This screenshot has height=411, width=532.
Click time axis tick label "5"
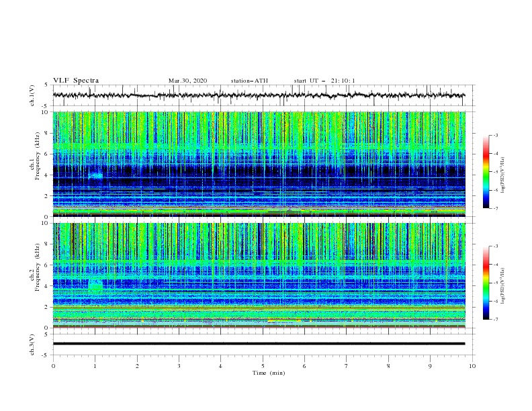pos(263,366)
